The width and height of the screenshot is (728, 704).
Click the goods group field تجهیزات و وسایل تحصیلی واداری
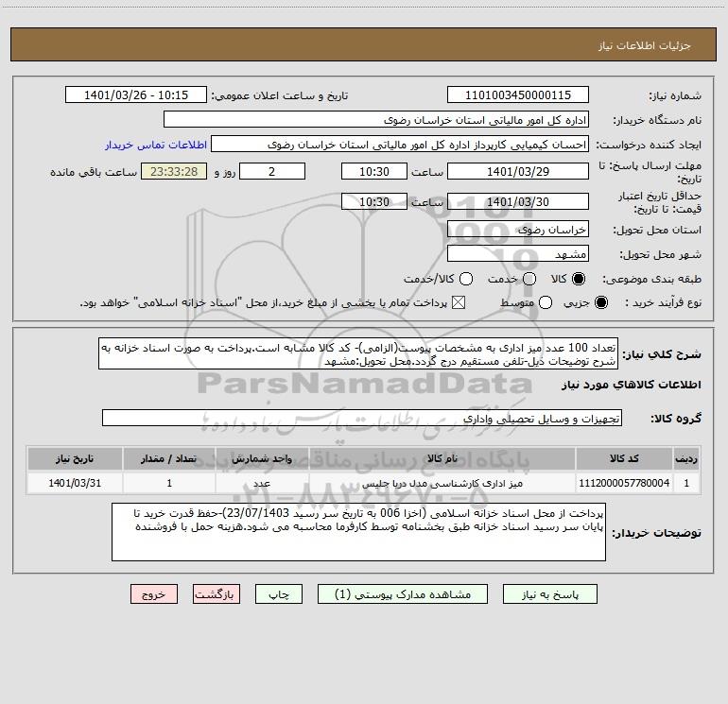[362, 418]
